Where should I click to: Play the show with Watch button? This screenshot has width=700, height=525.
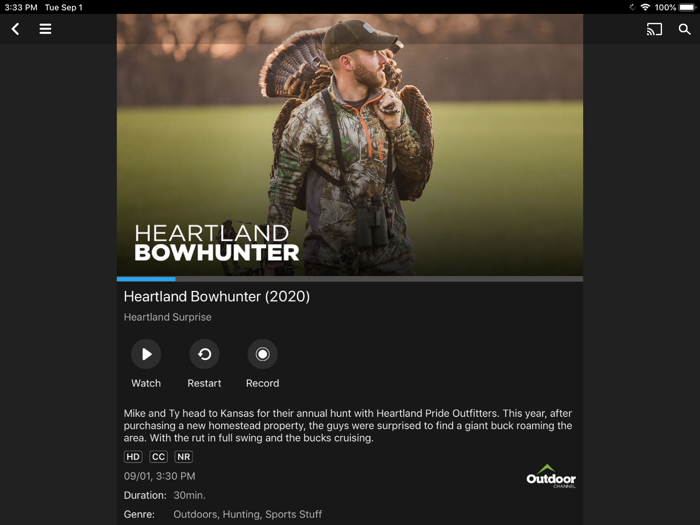point(146,354)
